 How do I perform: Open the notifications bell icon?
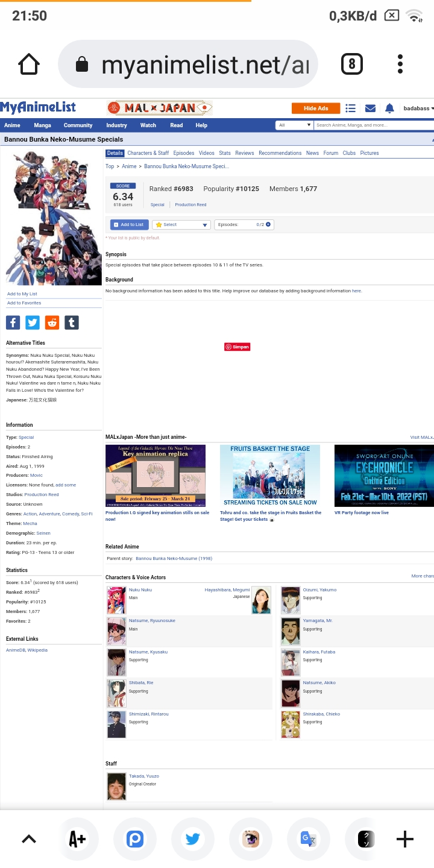pos(389,108)
